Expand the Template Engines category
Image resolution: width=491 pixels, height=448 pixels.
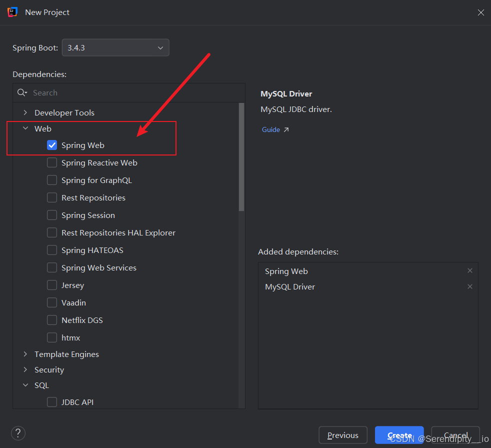click(x=25, y=354)
